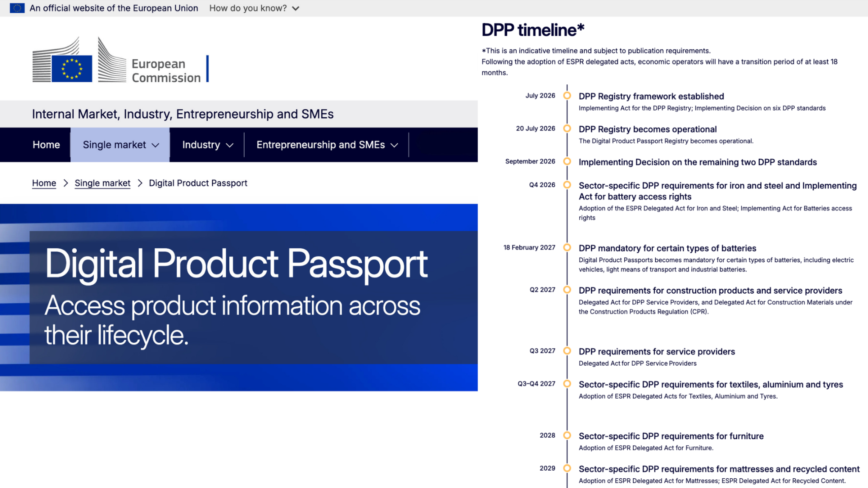Click 'DPP requirements for construction products and service providers'
The height and width of the screenshot is (488, 868).
click(x=710, y=291)
